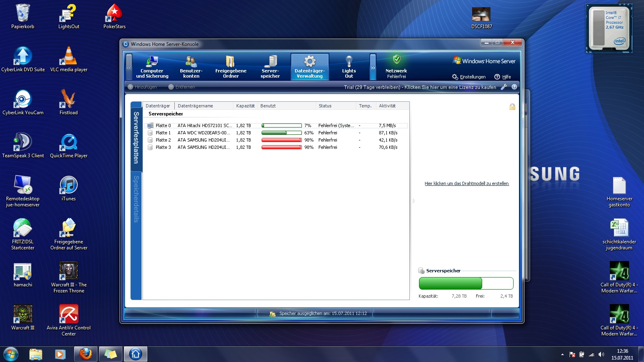Open Serverspeicher tab in console
The height and width of the screenshot is (362, 644).
click(270, 67)
